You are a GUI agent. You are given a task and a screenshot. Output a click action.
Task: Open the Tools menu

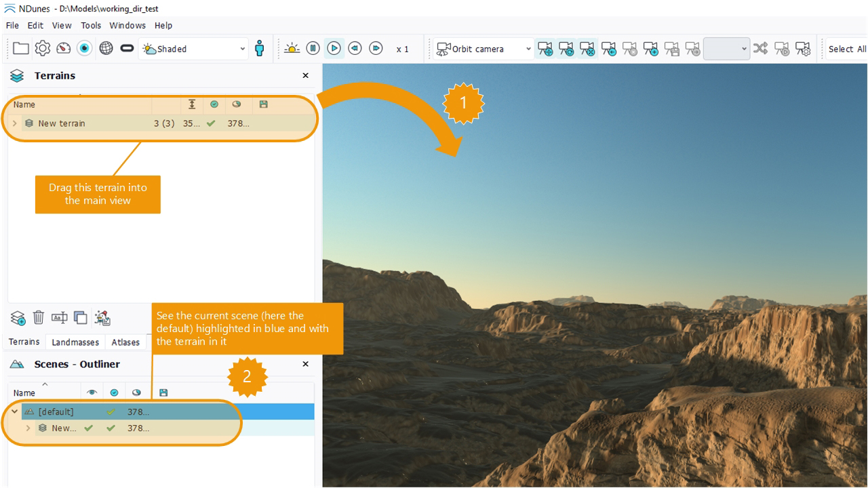click(91, 25)
